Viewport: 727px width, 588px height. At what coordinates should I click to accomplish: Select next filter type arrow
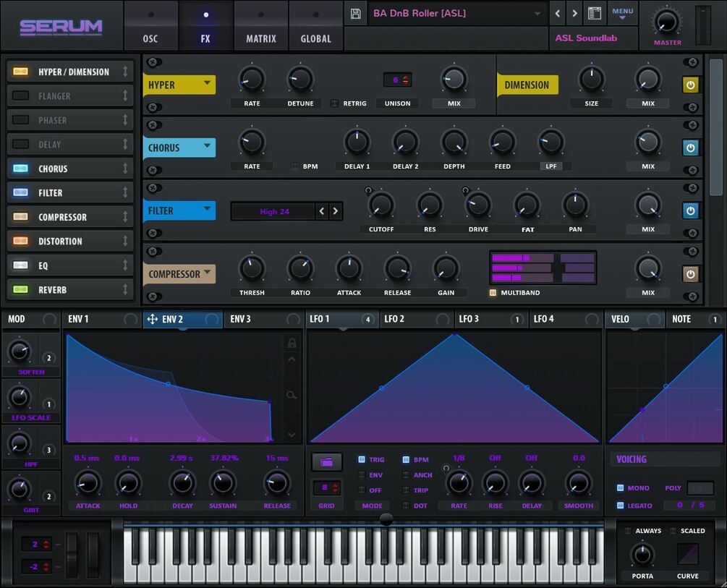(x=335, y=211)
